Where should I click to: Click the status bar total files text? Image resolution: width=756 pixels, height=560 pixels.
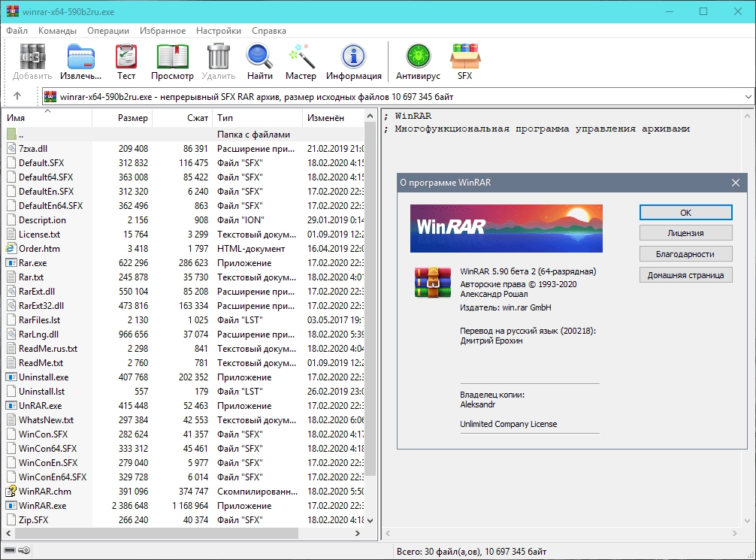point(471,551)
